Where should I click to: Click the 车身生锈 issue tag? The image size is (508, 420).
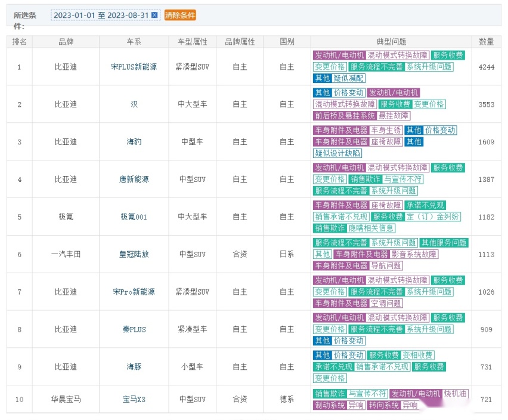(386, 130)
